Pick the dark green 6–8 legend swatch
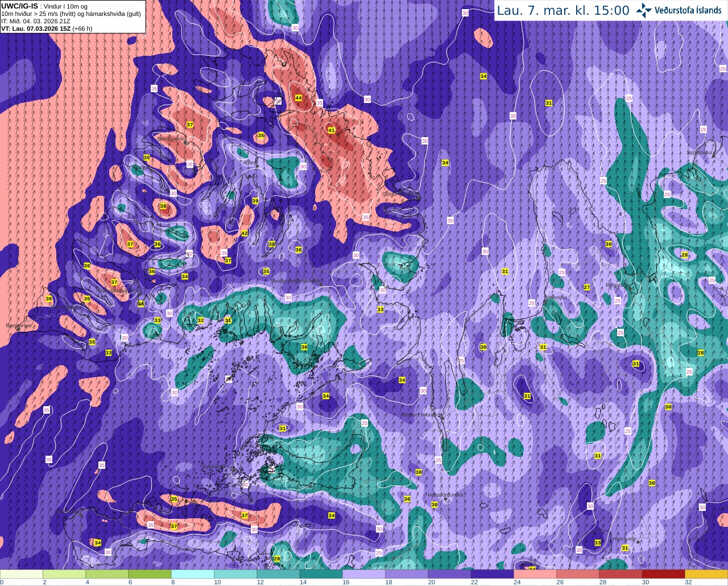Viewport: 728px width, 586px height. point(150,574)
